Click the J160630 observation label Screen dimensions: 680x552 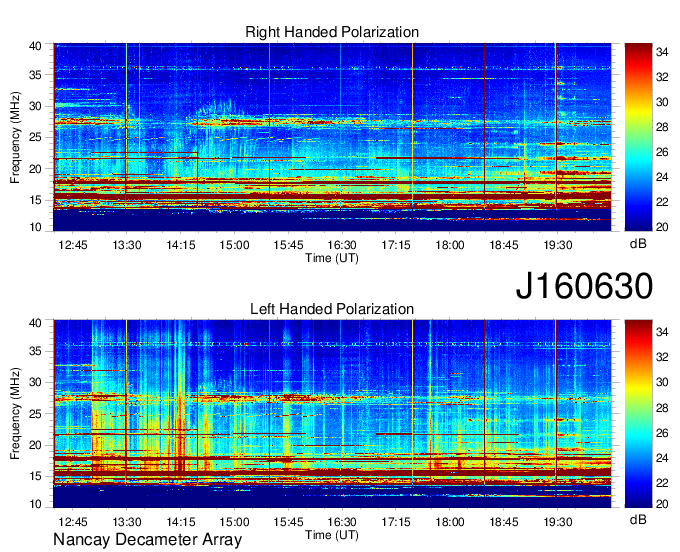(x=584, y=286)
